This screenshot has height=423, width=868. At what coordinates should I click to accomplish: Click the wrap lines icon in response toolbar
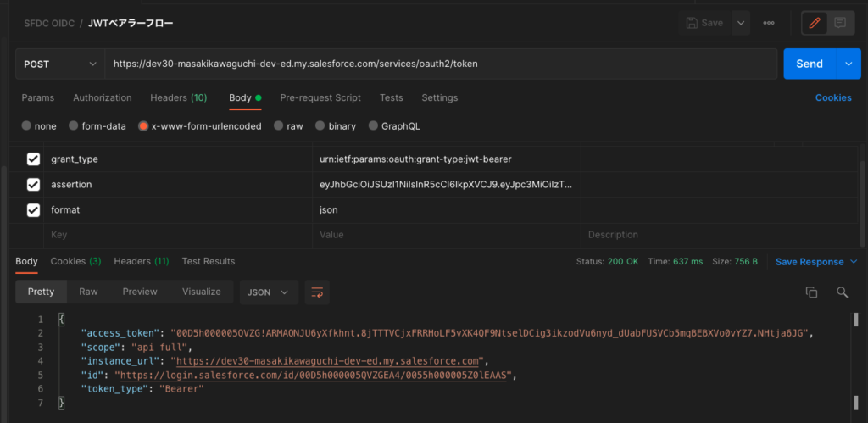[x=317, y=292]
